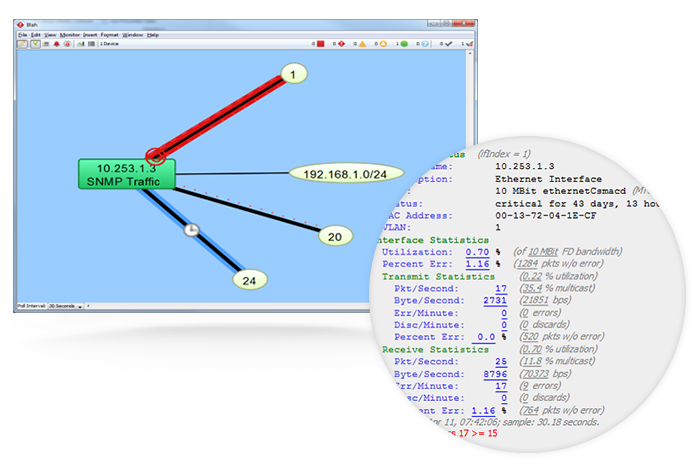Click the 1284 pkts w/o error link
Viewport: 695px width, 475px height.
pos(527,264)
